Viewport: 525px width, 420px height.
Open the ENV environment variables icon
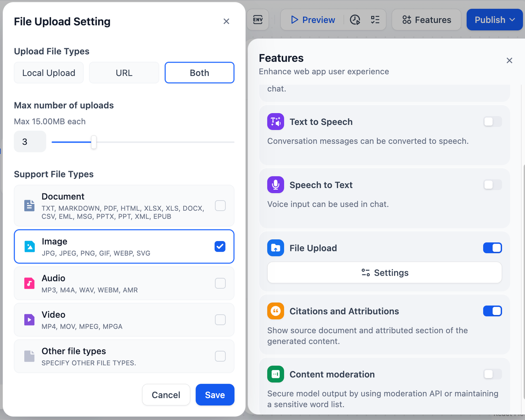point(258,19)
